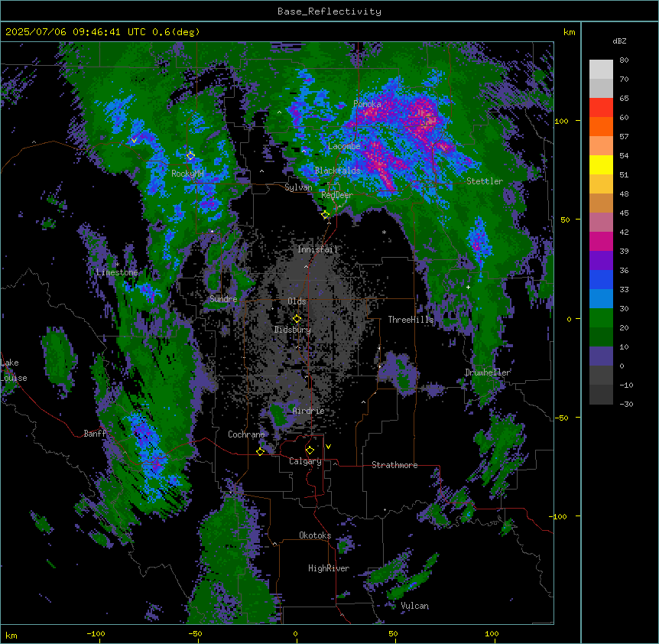
Task: Click the Okotoks label
Action: pyautogui.click(x=315, y=535)
